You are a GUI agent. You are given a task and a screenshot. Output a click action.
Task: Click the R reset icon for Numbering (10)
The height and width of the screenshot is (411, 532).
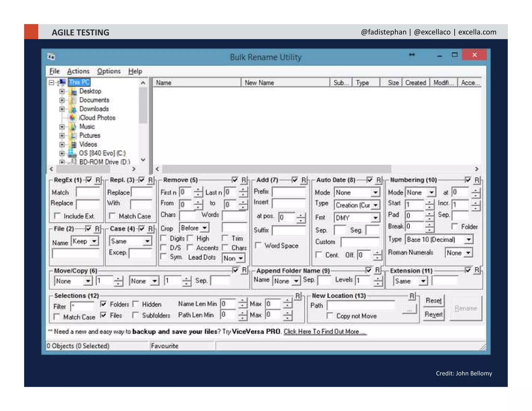477,180
